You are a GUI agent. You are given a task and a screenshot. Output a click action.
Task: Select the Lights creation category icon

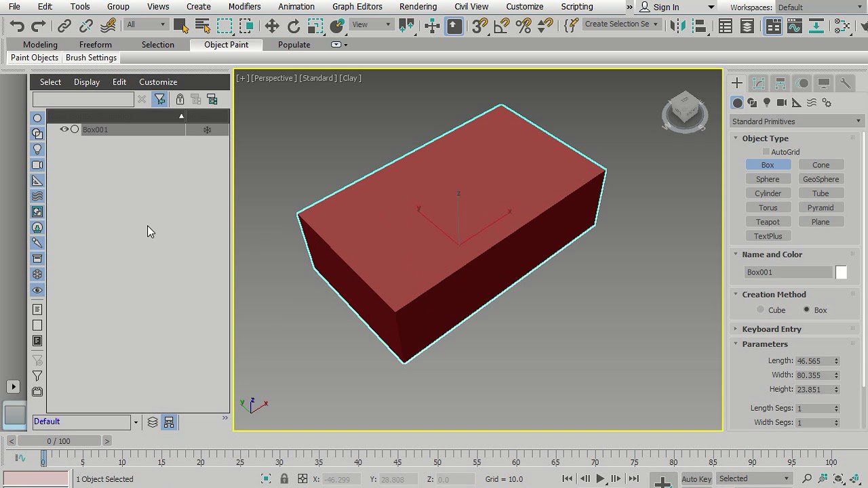[767, 102]
